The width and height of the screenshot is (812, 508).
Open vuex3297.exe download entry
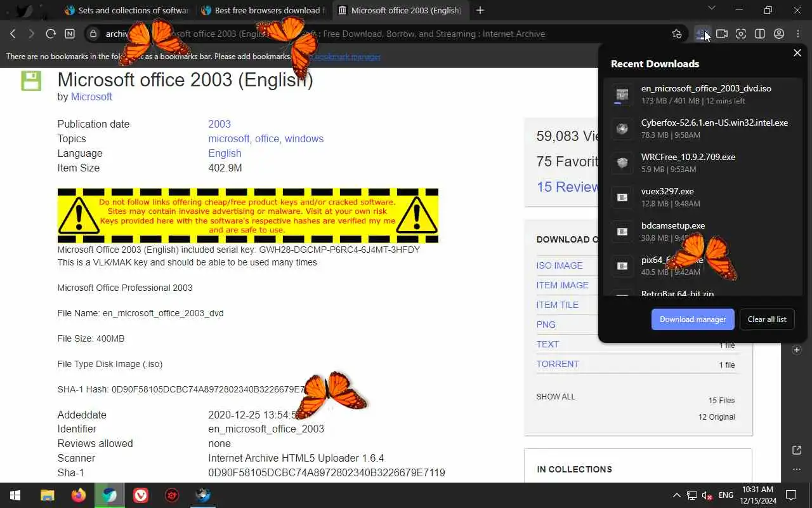[703, 197]
